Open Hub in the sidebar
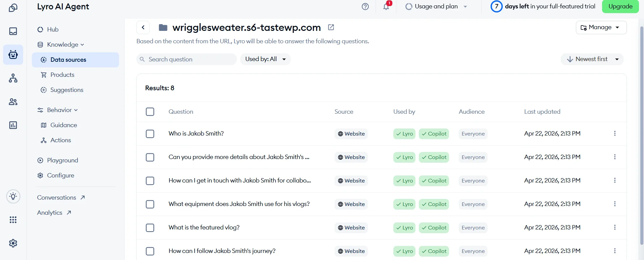 pos(48,30)
